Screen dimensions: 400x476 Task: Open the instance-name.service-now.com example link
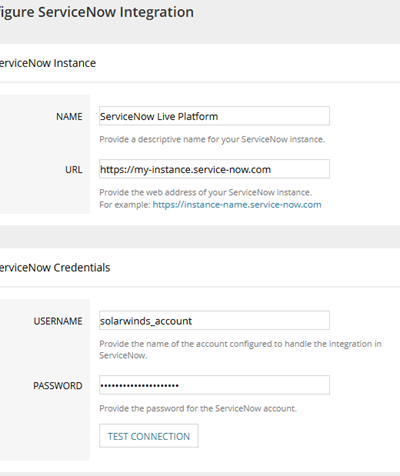point(237,205)
